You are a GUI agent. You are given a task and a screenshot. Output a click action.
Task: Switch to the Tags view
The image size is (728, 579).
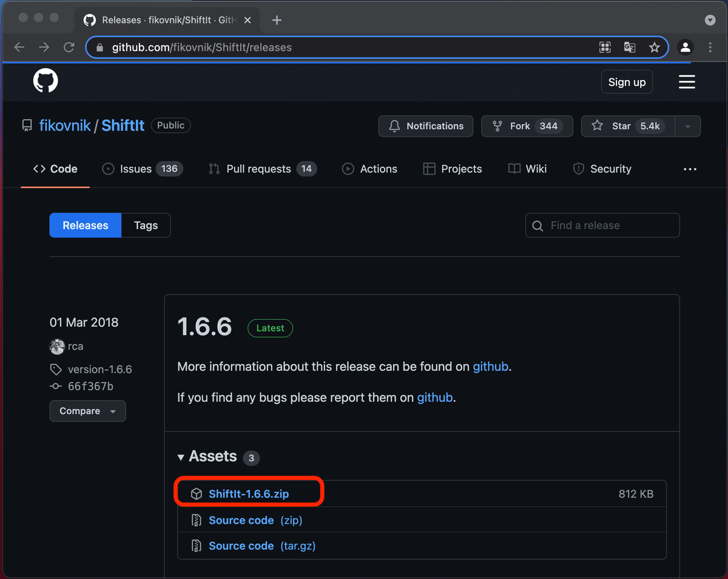[146, 225]
